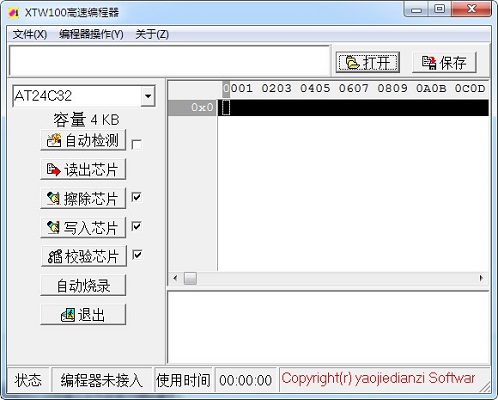
Task: Click the file path input field
Action: (x=170, y=61)
